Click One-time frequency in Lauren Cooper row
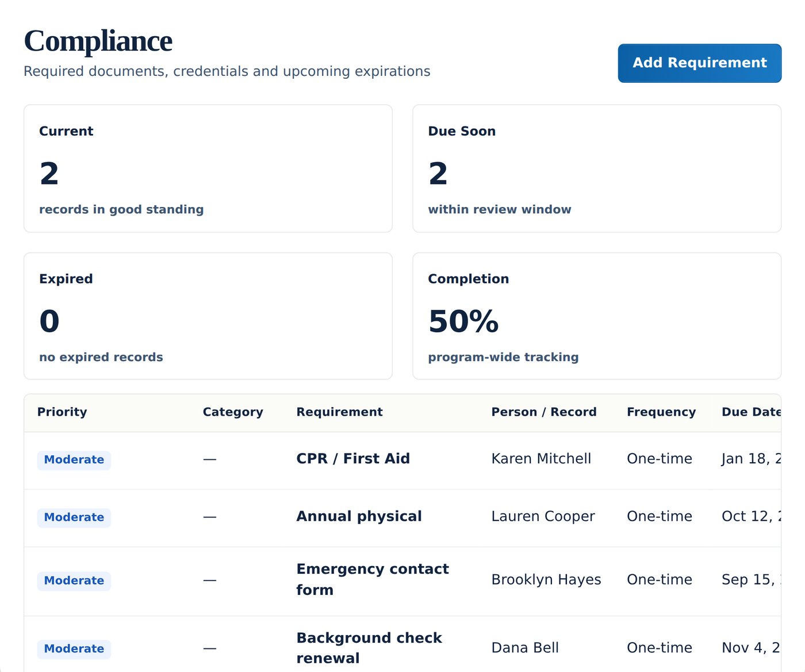Image resolution: width=805 pixels, height=672 pixels. point(660,516)
